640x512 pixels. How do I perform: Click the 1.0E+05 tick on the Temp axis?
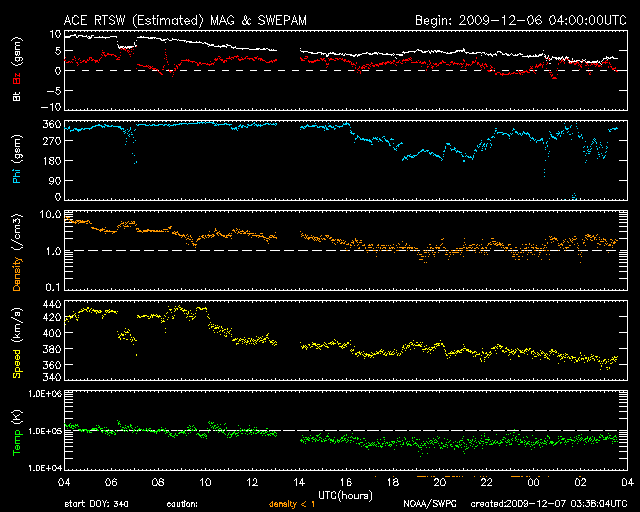[45, 431]
